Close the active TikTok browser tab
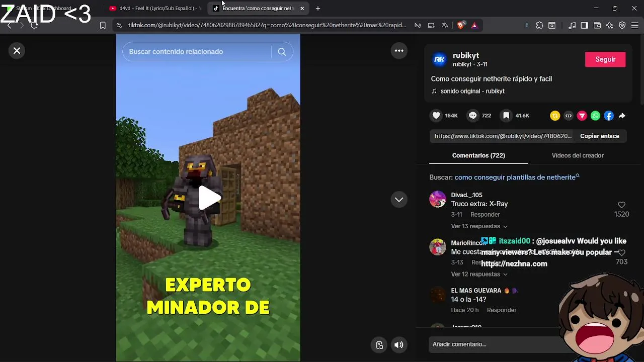The height and width of the screenshot is (362, 644). [302, 9]
